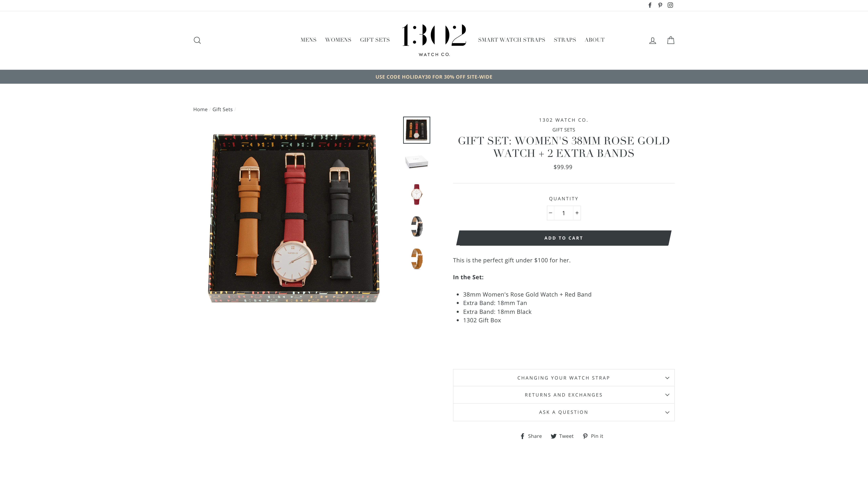Decrease quantity with minus button
This screenshot has width=868, height=488.
coord(551,213)
